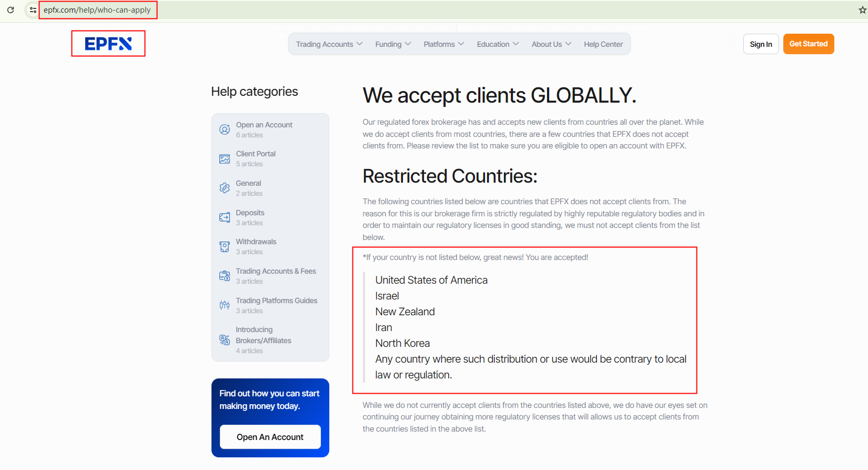Click '4 articles' under Introducing Brokers/Affiliates
The image size is (868, 470).
coord(249,351)
